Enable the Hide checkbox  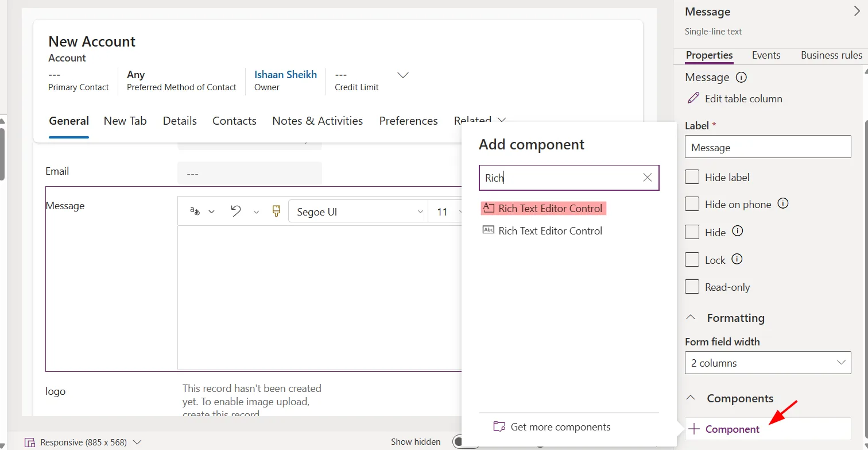coord(692,232)
